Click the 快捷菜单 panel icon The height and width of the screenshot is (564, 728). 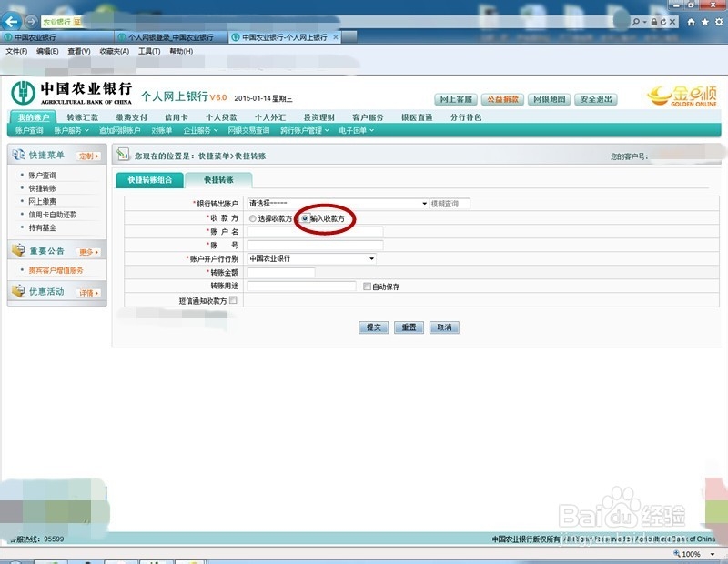click(18, 155)
